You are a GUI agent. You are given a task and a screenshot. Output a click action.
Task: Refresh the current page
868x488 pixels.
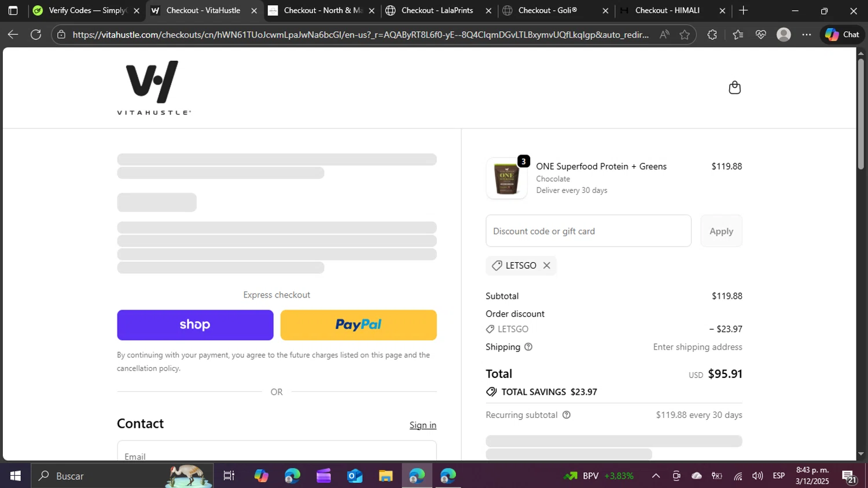(36, 35)
